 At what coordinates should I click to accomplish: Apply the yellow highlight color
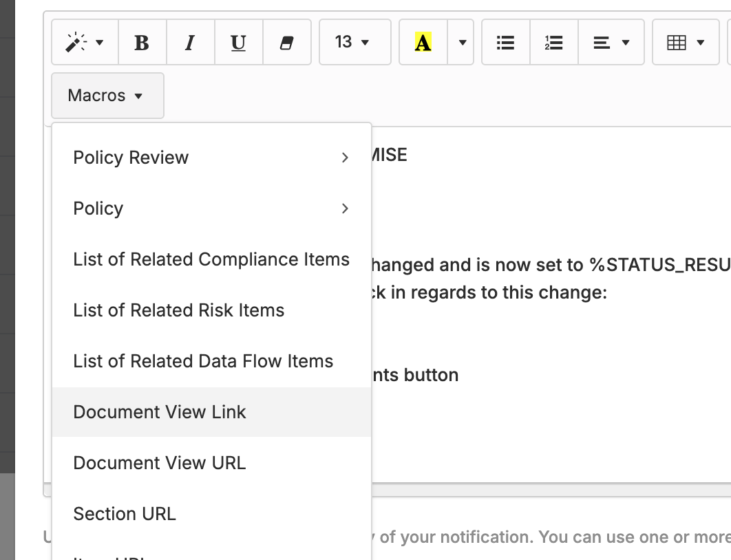pyautogui.click(x=423, y=43)
